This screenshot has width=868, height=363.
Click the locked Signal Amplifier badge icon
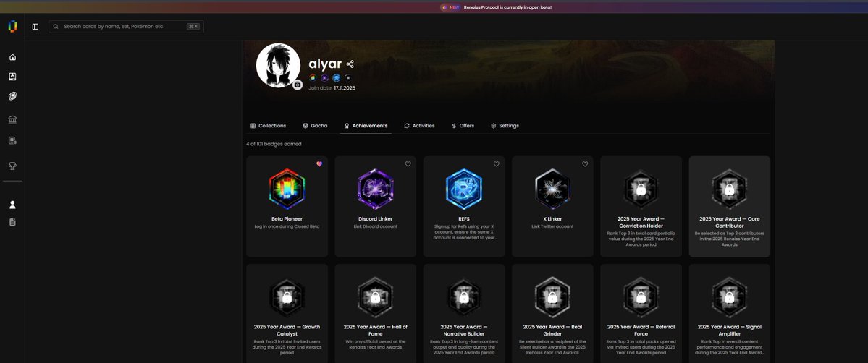coord(730,297)
